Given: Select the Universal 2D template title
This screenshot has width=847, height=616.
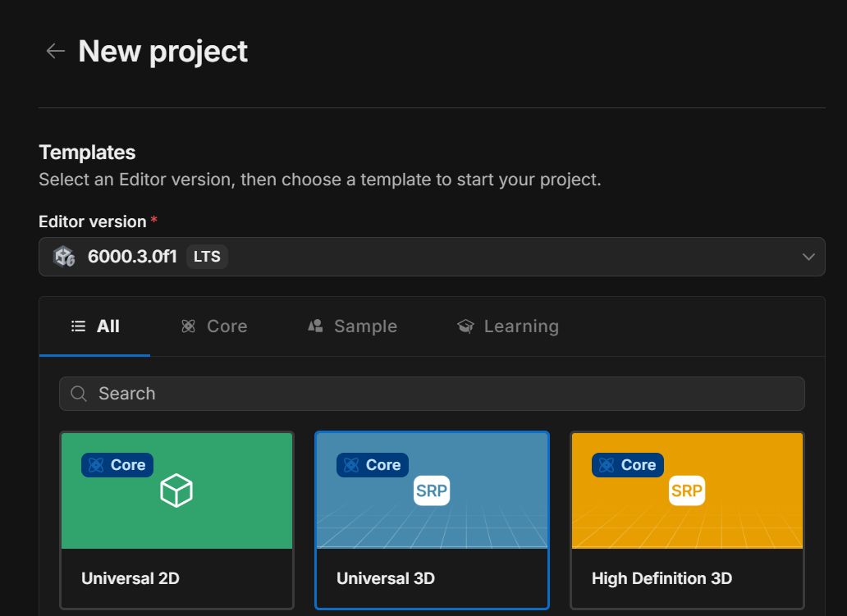Looking at the screenshot, I should [x=130, y=578].
